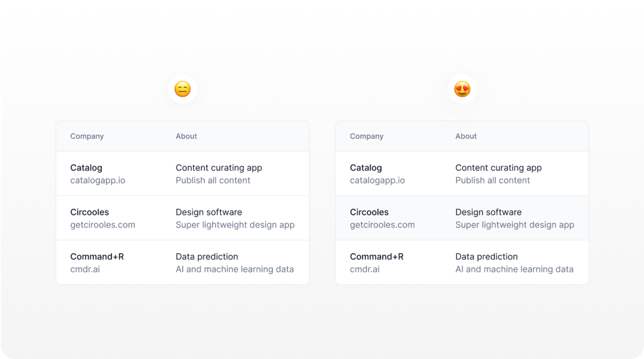Select Circooles company name in left table
This screenshot has height=359, width=644.
[90, 212]
